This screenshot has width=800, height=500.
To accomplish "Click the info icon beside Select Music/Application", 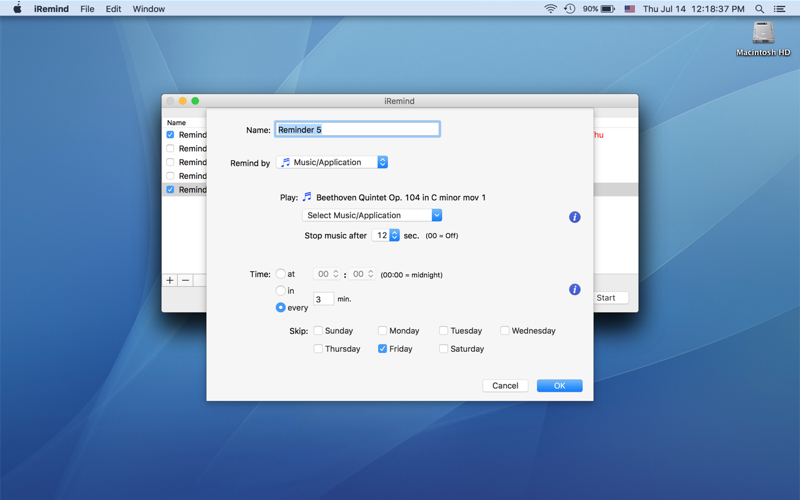I will (574, 217).
